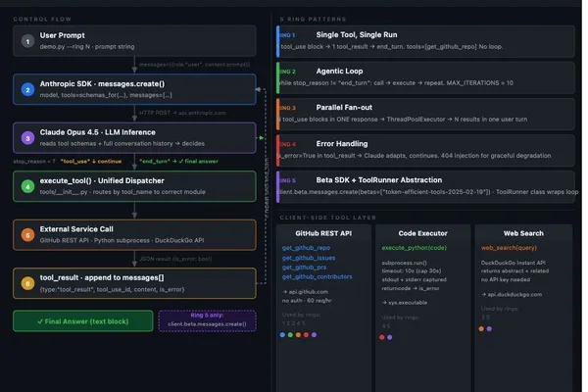Click the subprocess.run() text in Code Executor
Viewport: 588px width, 392px height.
(404, 263)
